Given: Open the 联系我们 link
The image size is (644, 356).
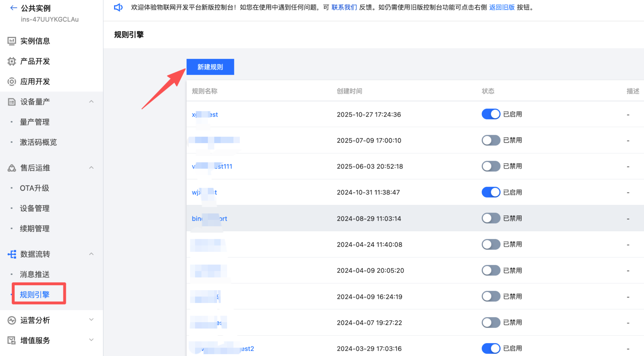Looking at the screenshot, I should pos(344,7).
